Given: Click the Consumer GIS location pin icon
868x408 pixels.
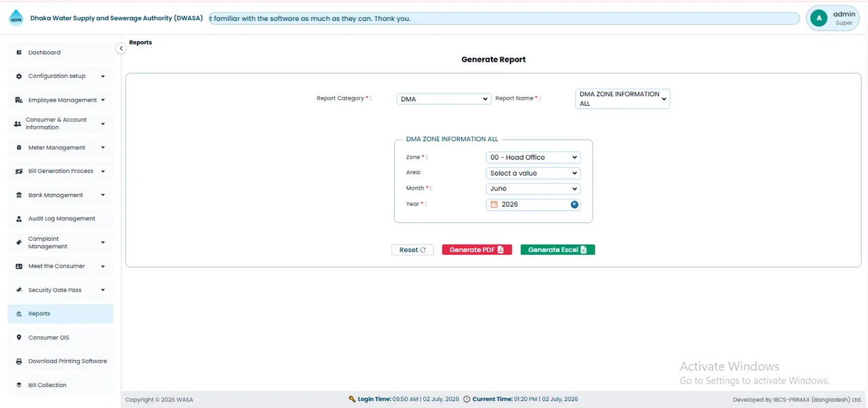Looking at the screenshot, I should pos(19,338).
